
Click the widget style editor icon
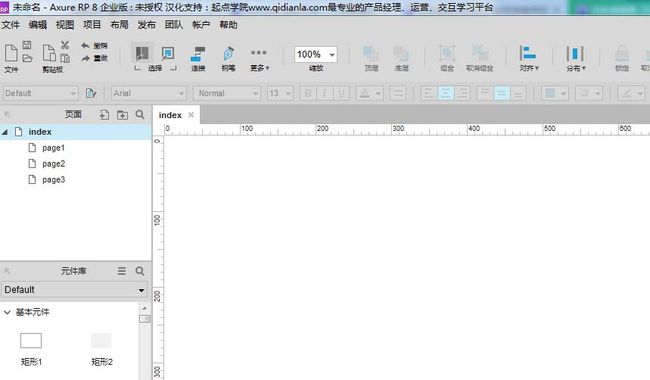click(x=91, y=93)
